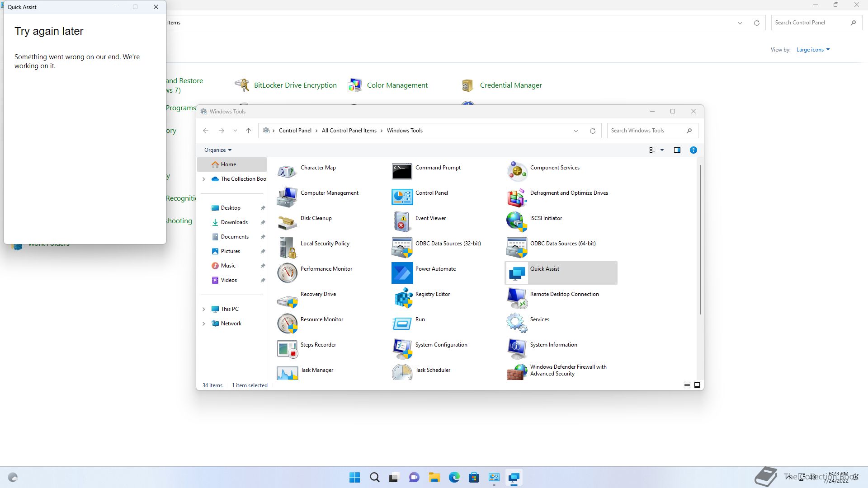This screenshot has width=868, height=488.
Task: Open Task Manager icon
Action: click(287, 372)
